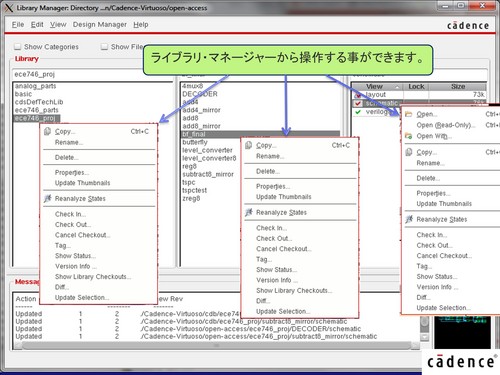
Task: Choose Delete in the library context menu
Action: coord(67,157)
